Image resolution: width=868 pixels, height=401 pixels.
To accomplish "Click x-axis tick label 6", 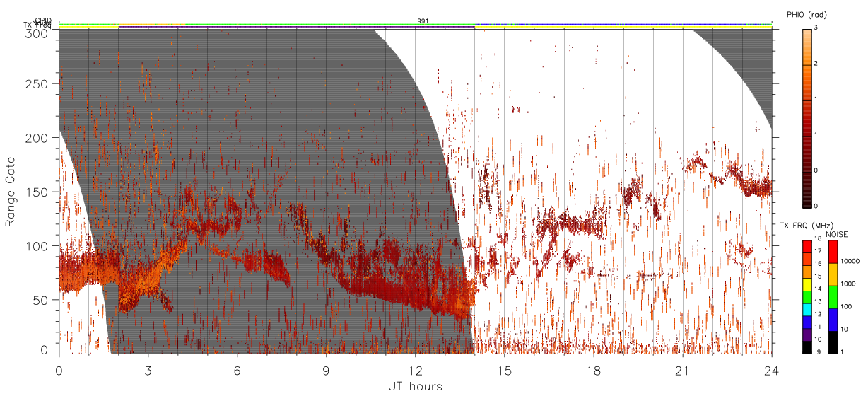I will click(237, 370).
